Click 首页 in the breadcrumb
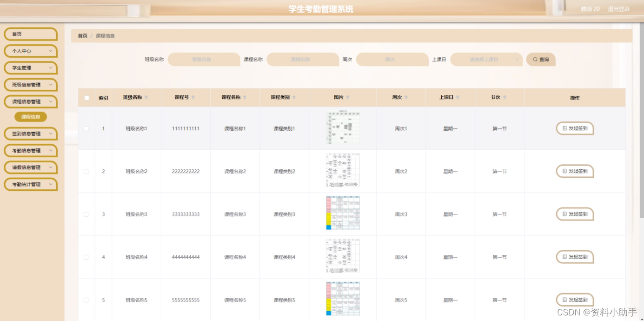The width and height of the screenshot is (644, 321). [x=82, y=36]
